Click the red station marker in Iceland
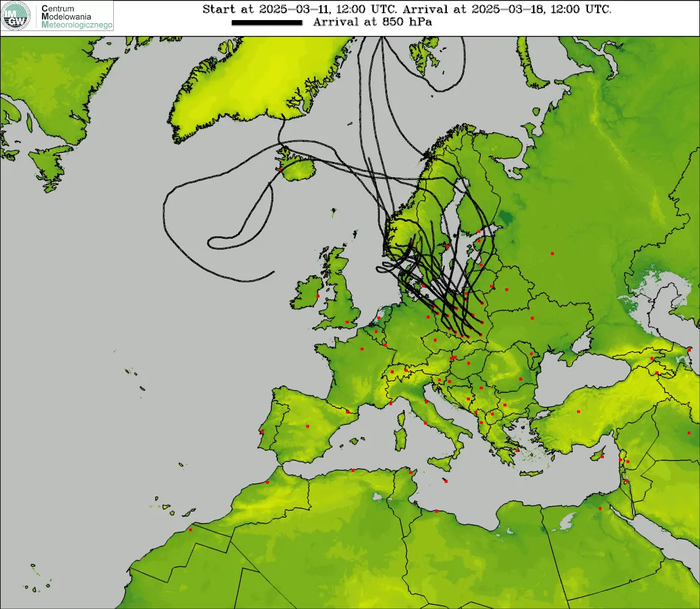The width and height of the screenshot is (700, 609). click(x=281, y=169)
